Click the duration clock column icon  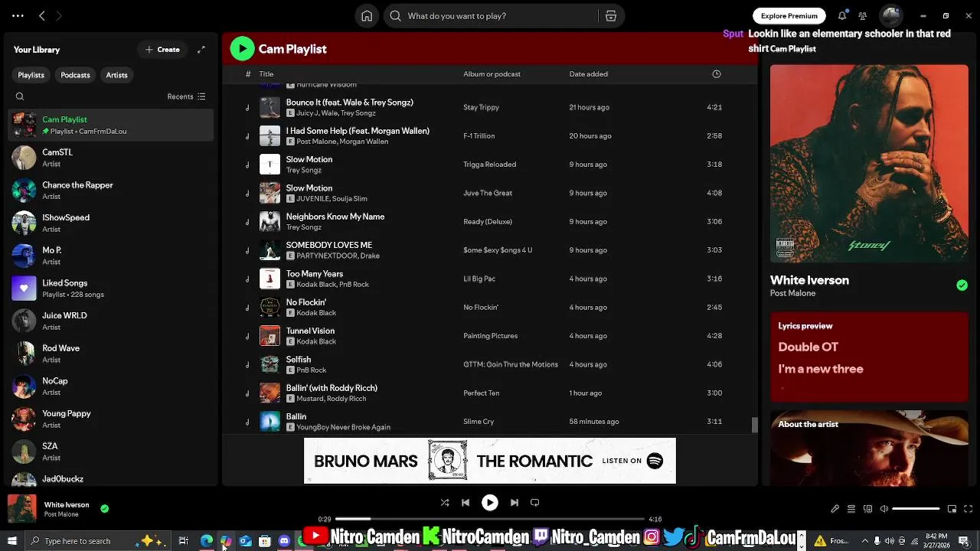[x=717, y=74]
